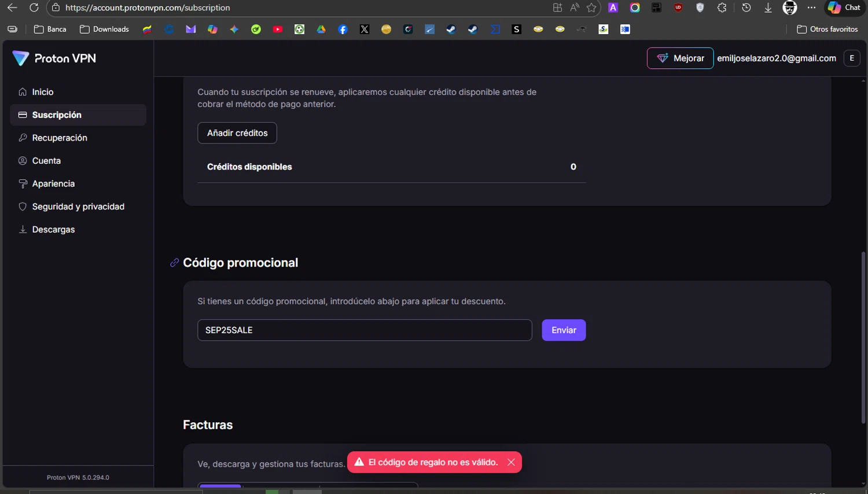Open browser downloads arrow icon
Viewport: 868px width, 494px height.
point(768,8)
